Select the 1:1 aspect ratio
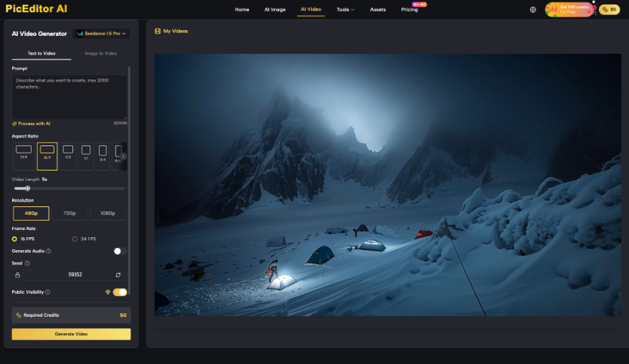Screen dimensions: 629x364 coord(86,155)
